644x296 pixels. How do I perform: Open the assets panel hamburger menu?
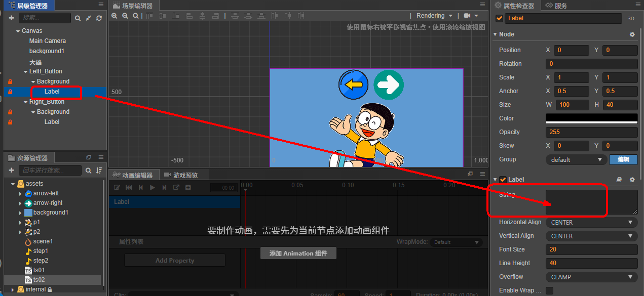(x=101, y=158)
